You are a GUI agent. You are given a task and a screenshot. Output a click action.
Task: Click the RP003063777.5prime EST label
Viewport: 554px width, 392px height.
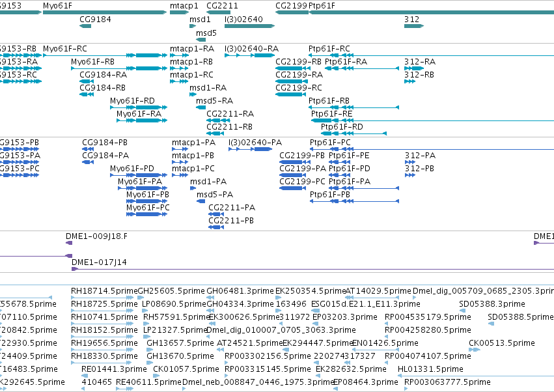click(x=447, y=382)
